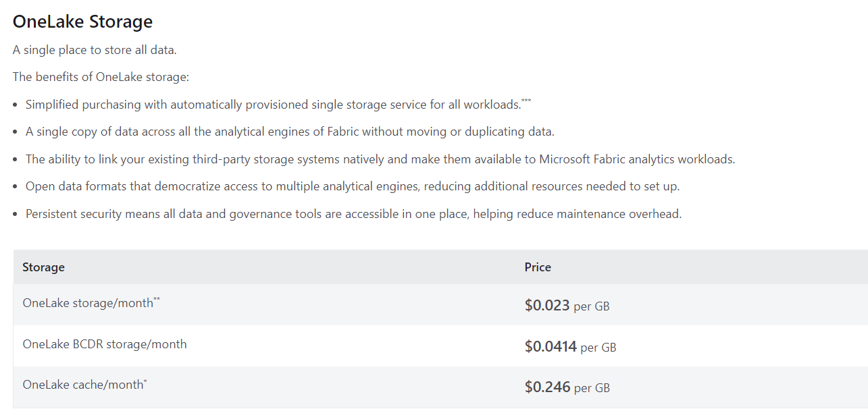Click the Price column header

(x=538, y=267)
